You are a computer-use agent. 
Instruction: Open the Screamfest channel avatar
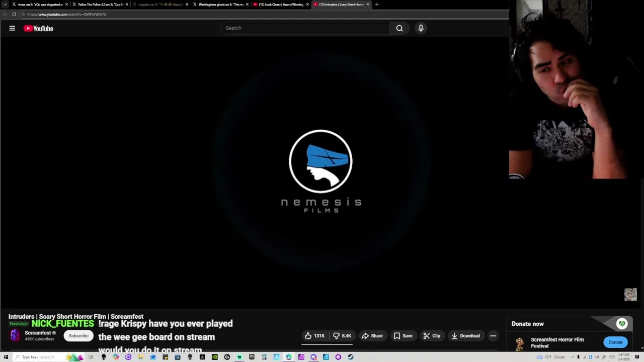click(x=15, y=335)
